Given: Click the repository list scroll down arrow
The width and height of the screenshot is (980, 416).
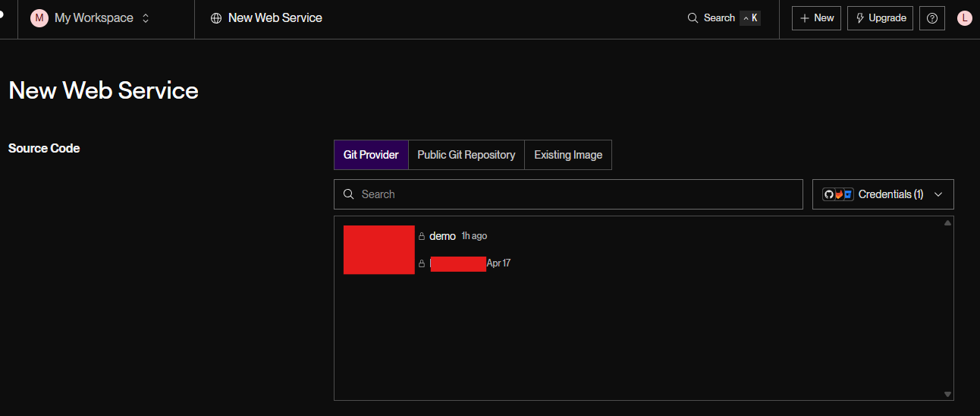Looking at the screenshot, I should [947, 394].
